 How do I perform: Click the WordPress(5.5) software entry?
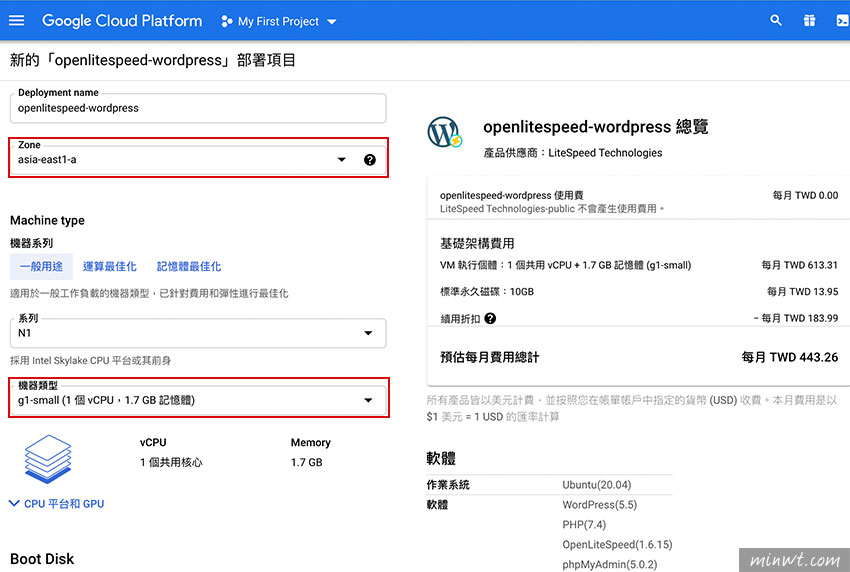[600, 505]
